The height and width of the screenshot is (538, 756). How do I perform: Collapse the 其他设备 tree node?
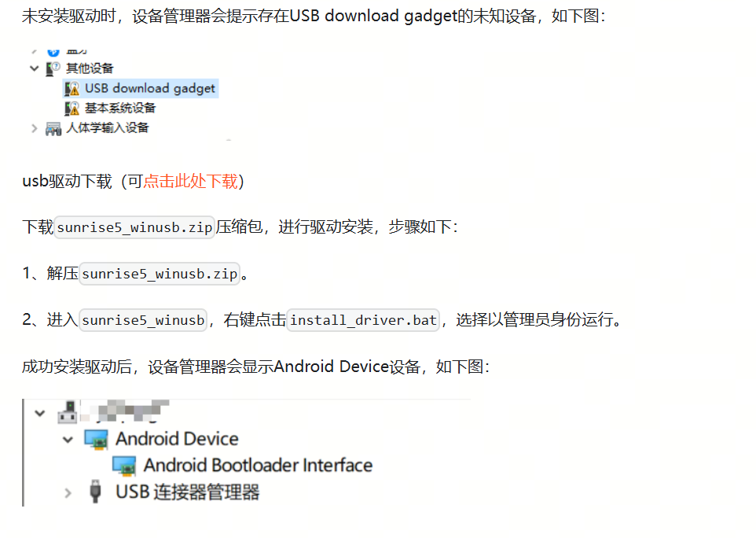click(35, 68)
